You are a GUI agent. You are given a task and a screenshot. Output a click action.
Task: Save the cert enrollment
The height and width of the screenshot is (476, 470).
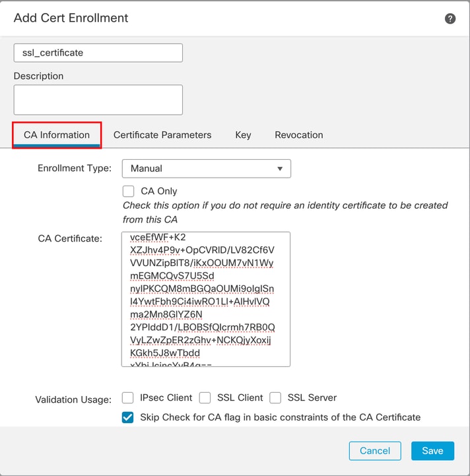pyautogui.click(x=432, y=450)
